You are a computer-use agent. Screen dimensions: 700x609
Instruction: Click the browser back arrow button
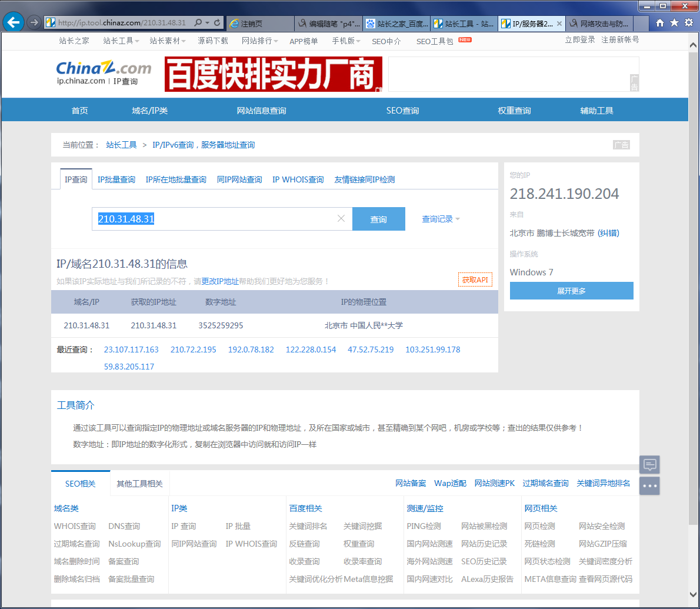pyautogui.click(x=14, y=22)
